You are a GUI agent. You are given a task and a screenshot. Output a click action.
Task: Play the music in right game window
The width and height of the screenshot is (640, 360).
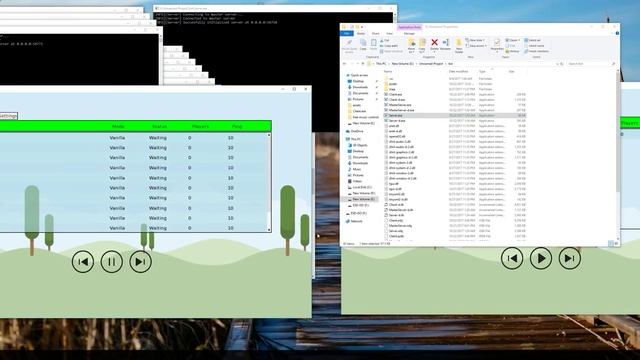point(541,258)
